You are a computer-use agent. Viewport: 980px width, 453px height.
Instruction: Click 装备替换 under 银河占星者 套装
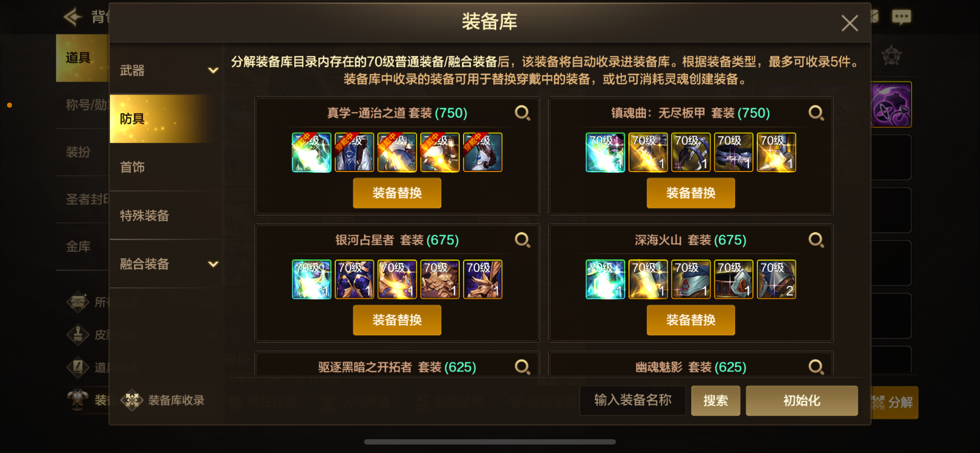[397, 320]
